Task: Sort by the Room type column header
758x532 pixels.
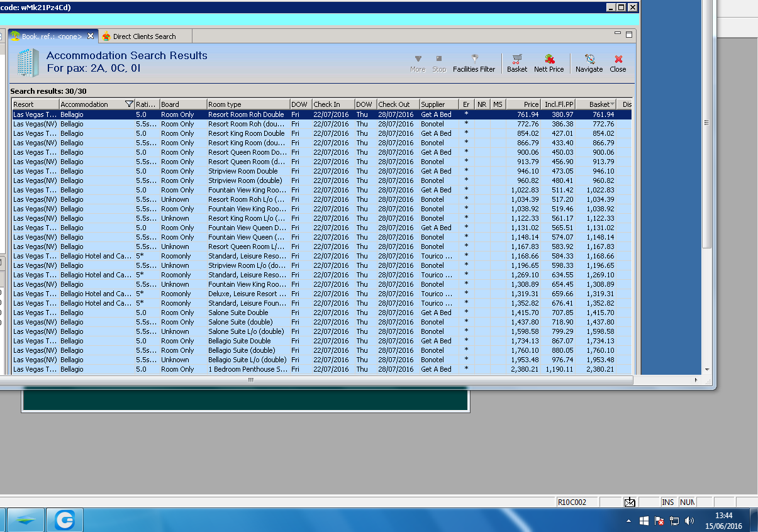Action: [x=248, y=104]
